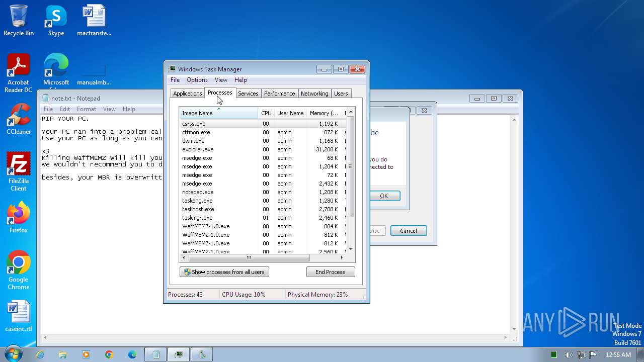Image resolution: width=644 pixels, height=362 pixels.
Task: Click the taskbar clock showing 12:56 AM
Action: pos(618,355)
